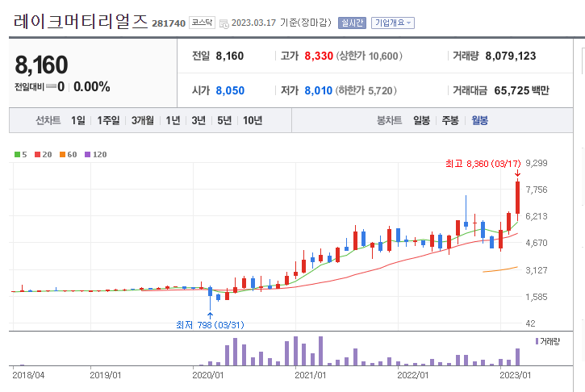
Task: Click the 저가 value 8,010
Action: [x=318, y=90]
